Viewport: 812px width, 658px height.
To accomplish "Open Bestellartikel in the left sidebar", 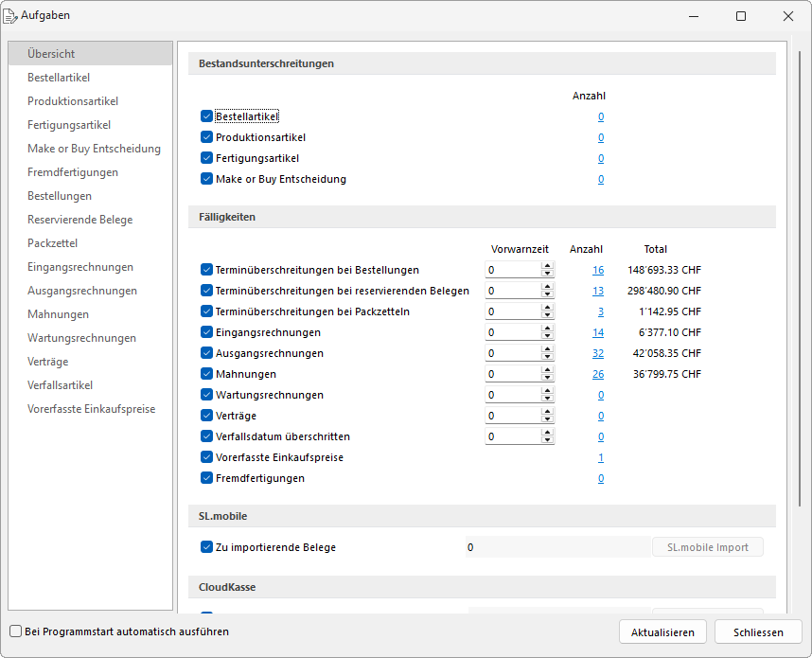I will (59, 78).
